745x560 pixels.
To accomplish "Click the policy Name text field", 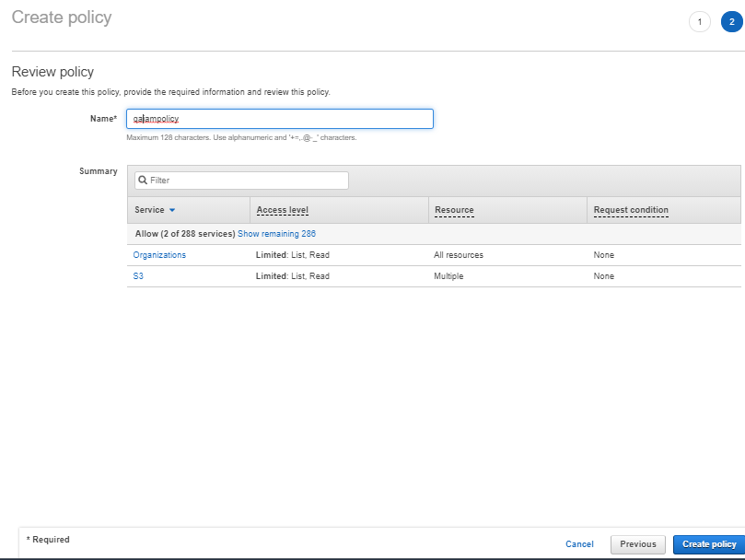I will [279, 119].
